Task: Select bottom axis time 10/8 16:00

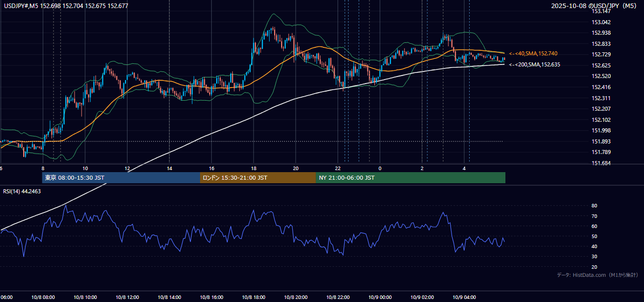Action: [212, 297]
